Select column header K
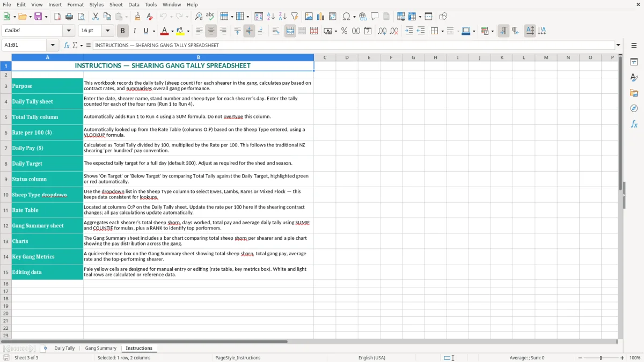 (502, 57)
